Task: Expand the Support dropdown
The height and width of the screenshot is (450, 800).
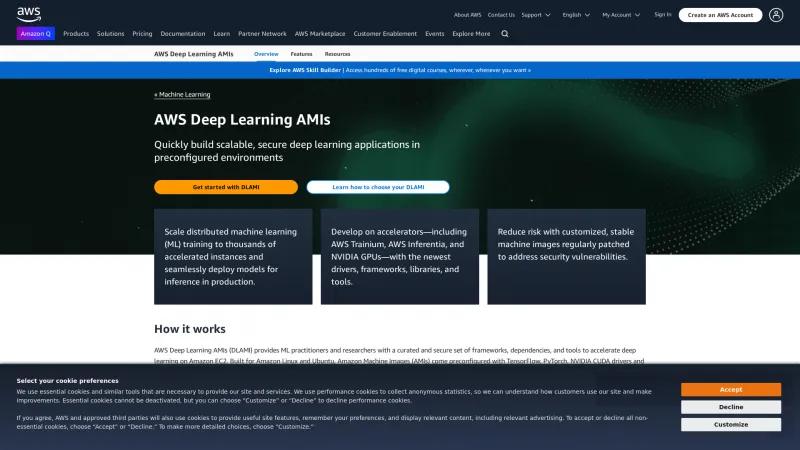Action: click(536, 15)
